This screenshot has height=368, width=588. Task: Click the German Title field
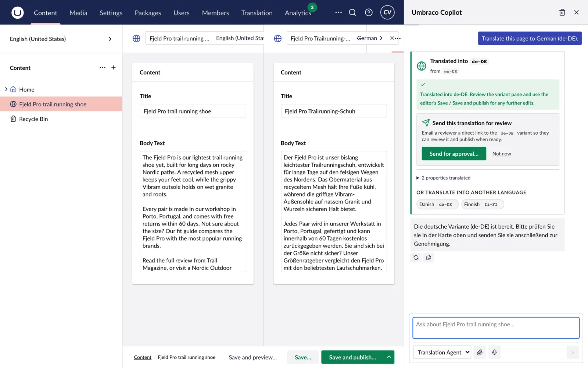click(x=334, y=111)
